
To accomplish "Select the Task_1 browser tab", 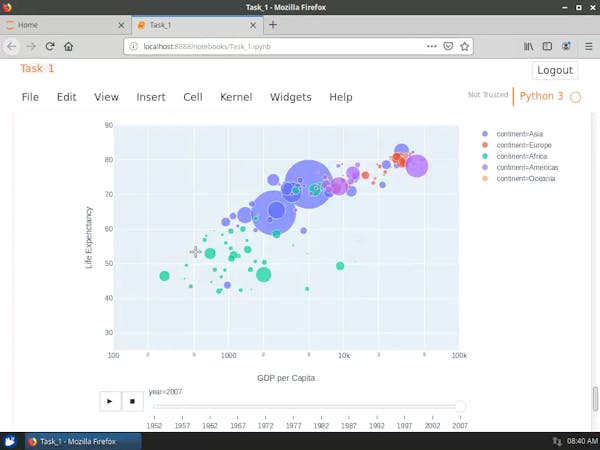I will pos(197,25).
